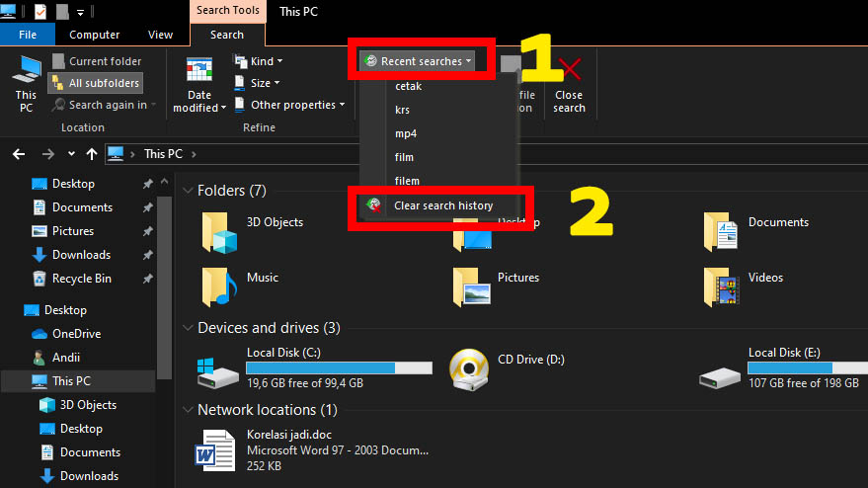Screen dimensions: 868x488
Task: Open Desktop in Quick access
Action: (73, 184)
